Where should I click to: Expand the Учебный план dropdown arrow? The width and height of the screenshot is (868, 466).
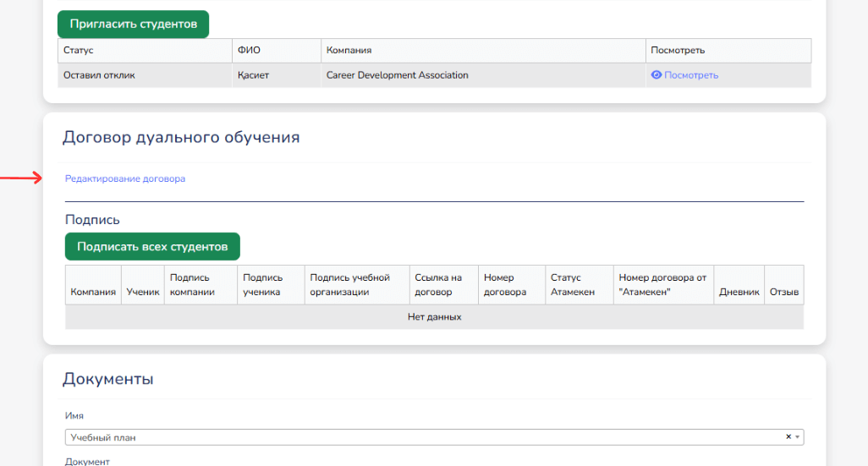797,437
